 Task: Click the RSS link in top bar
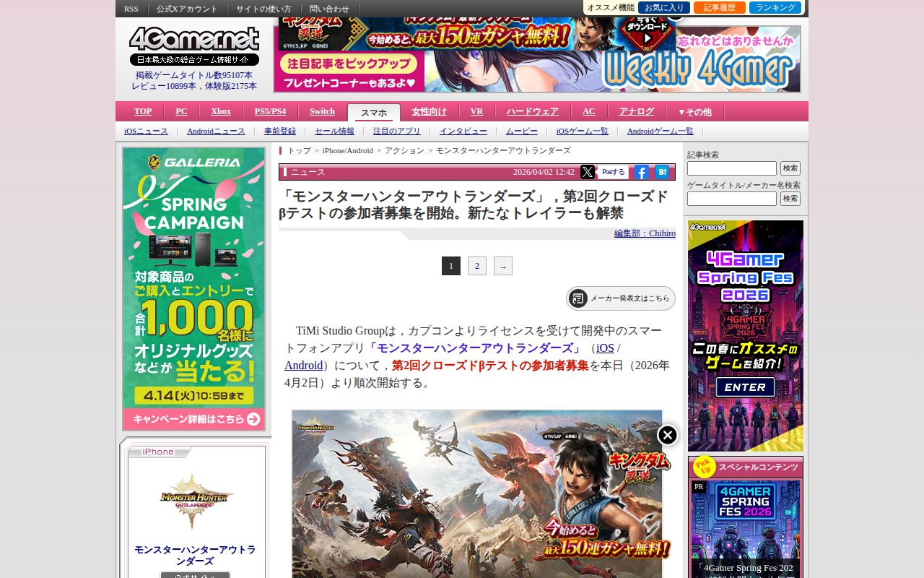point(131,9)
